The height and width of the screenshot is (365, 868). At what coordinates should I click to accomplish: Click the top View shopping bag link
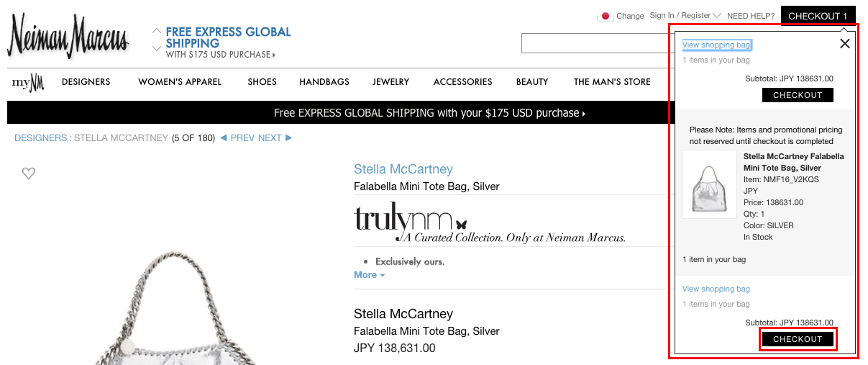[716, 45]
